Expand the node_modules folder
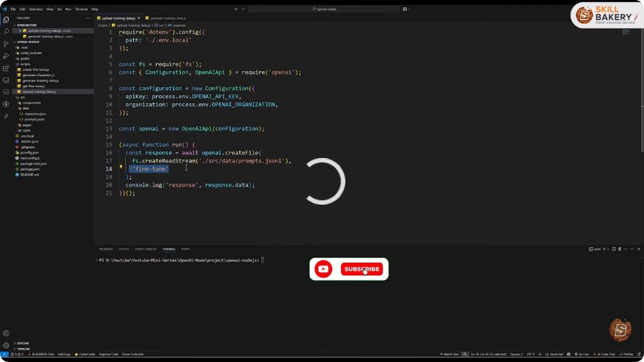Screen dimensions: 644x362 tap(31, 53)
